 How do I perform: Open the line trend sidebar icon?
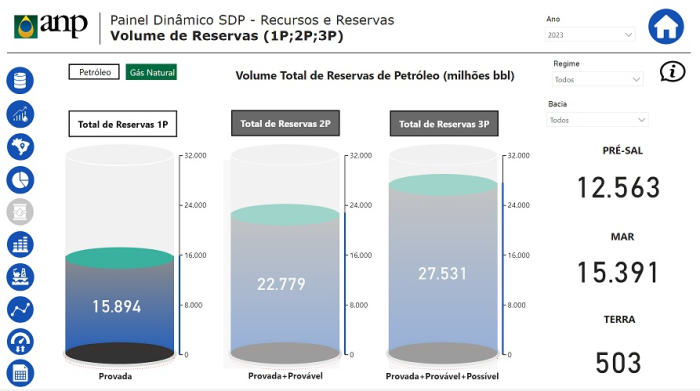pyautogui.click(x=20, y=309)
